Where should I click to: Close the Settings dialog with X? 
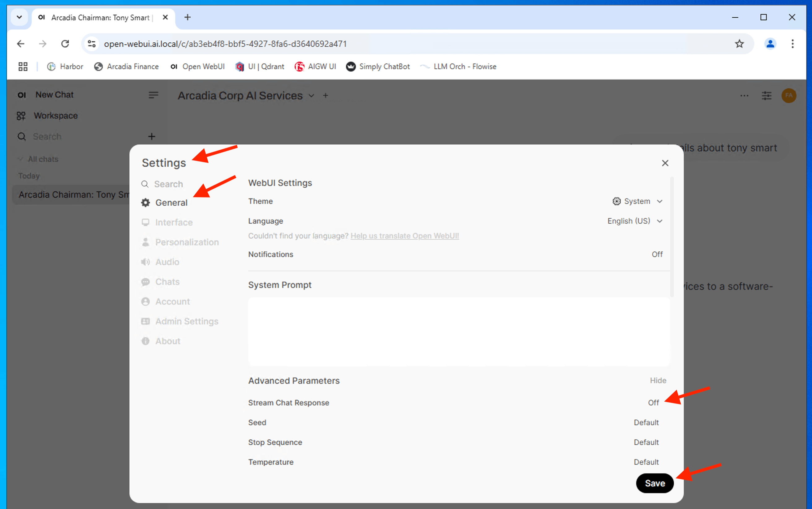(665, 163)
